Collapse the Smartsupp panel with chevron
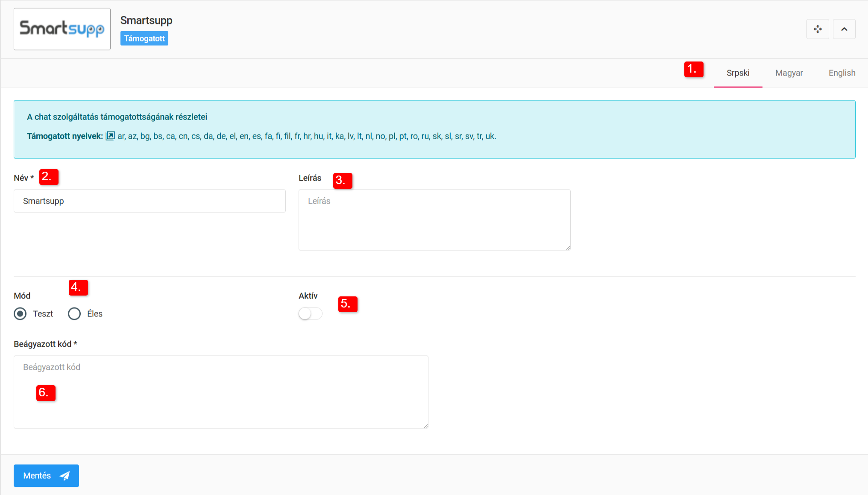 [x=844, y=29]
